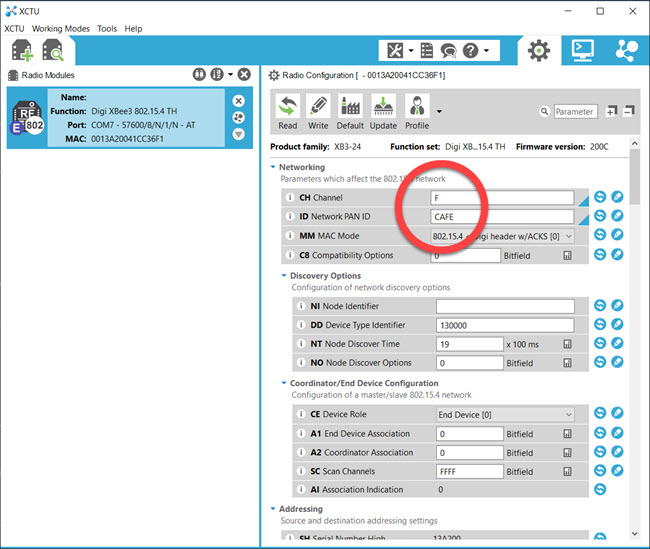Open the Tools menu
The width and height of the screenshot is (650, 549).
tap(106, 29)
